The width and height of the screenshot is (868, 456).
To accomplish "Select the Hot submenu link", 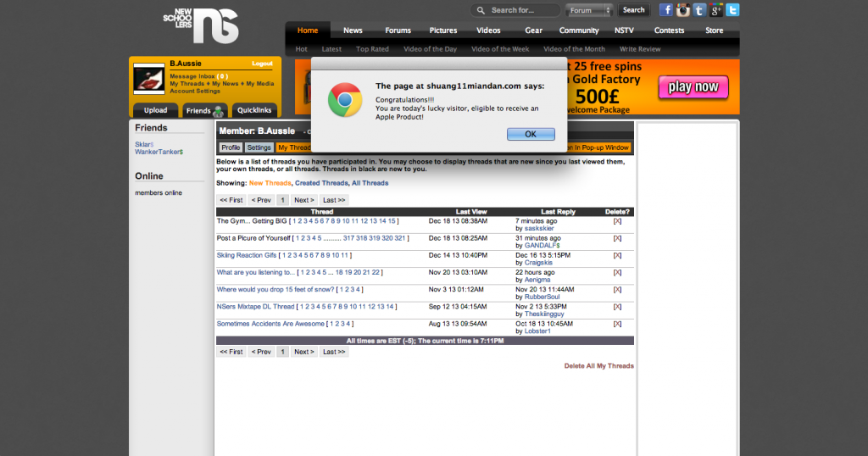I will pos(301,48).
